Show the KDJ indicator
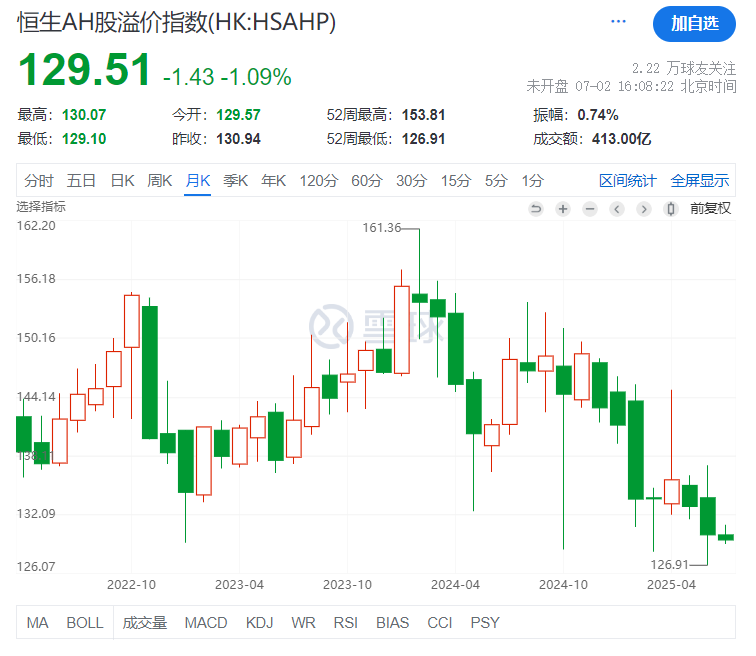The image size is (756, 656). point(259,623)
